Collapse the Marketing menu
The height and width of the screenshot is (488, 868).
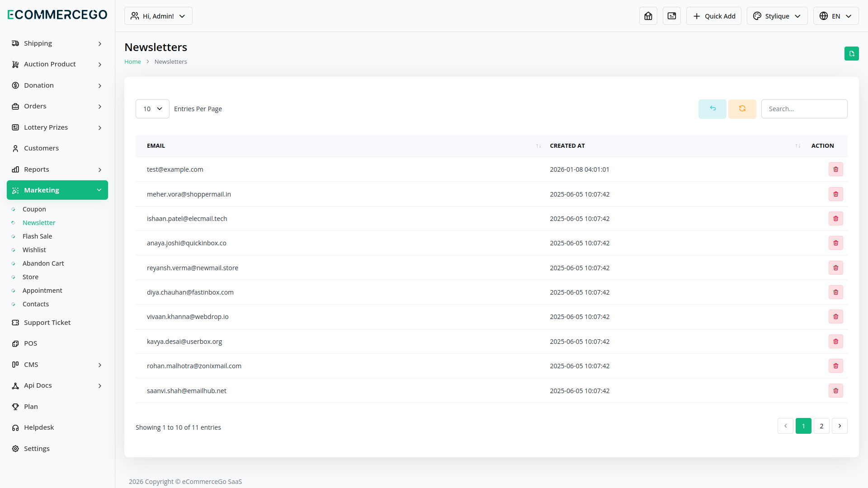click(57, 190)
